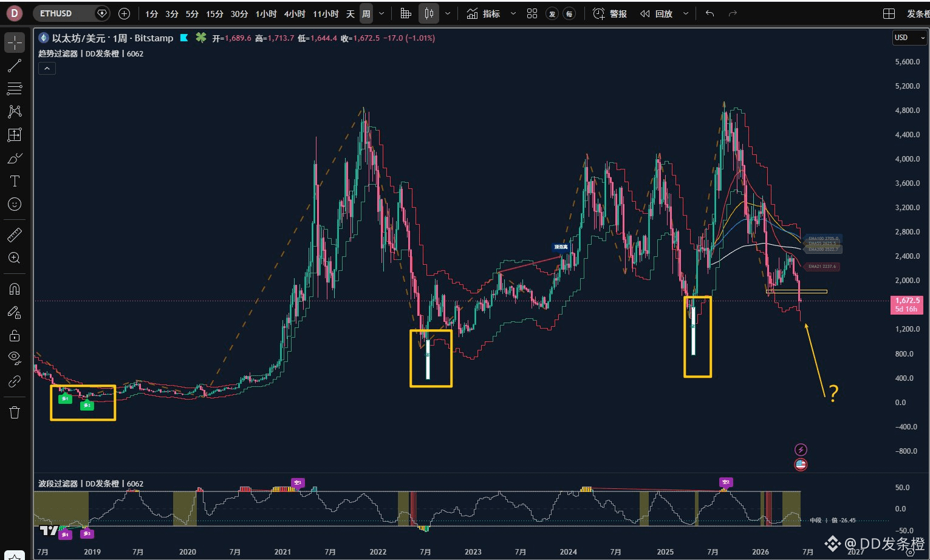Click the EMA21 price tag label
Viewport: 930px width, 560px height.
(822, 266)
